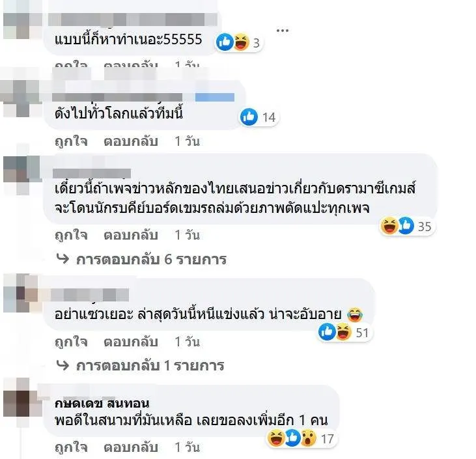Click ถูกใจ under the ดังไปทั่วโลก comment

72,141
